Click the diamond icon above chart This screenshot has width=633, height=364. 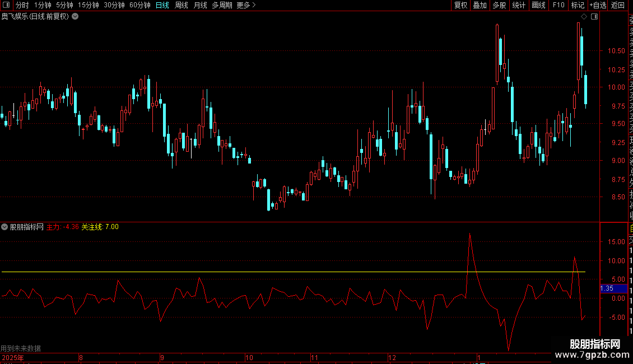(x=584, y=17)
